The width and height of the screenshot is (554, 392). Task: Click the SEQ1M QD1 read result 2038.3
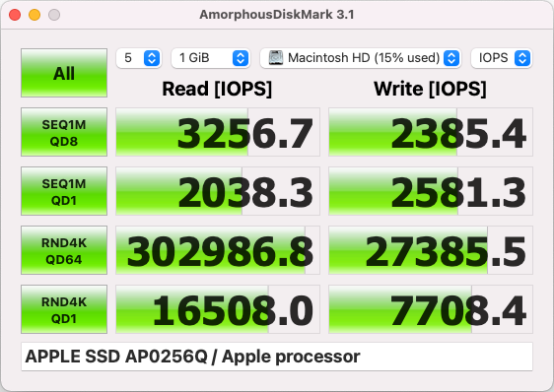pyautogui.click(x=218, y=191)
